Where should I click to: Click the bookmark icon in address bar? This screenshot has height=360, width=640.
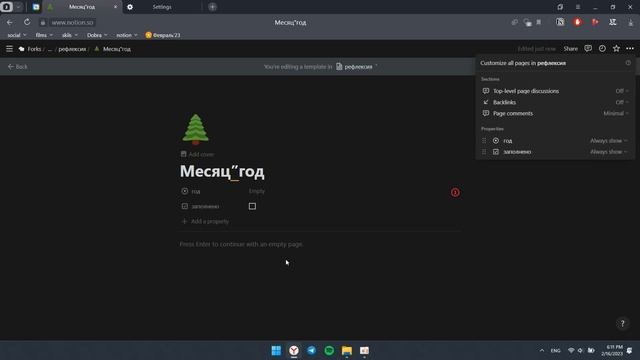point(539,22)
